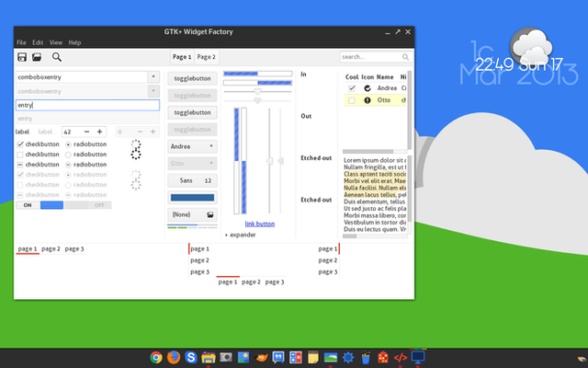Sort by the Icon column header
588x368 pixels.
pos(367,77)
